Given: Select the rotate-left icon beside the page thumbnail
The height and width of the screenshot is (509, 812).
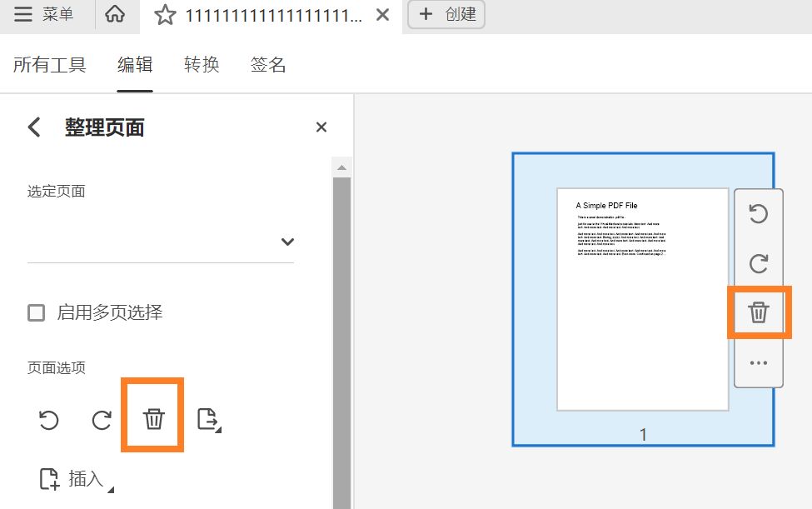Looking at the screenshot, I should click(759, 215).
